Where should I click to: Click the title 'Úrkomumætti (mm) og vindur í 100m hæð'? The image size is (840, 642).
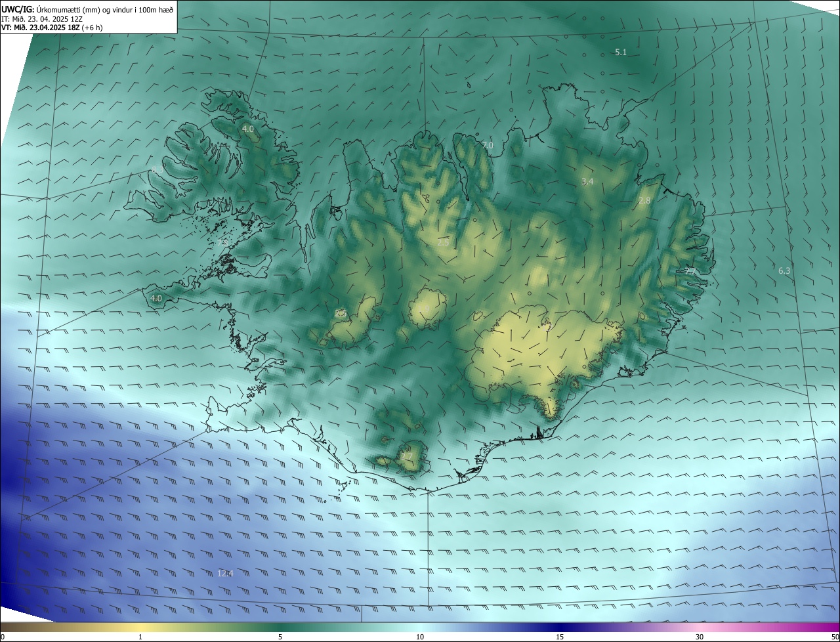tap(104, 9)
